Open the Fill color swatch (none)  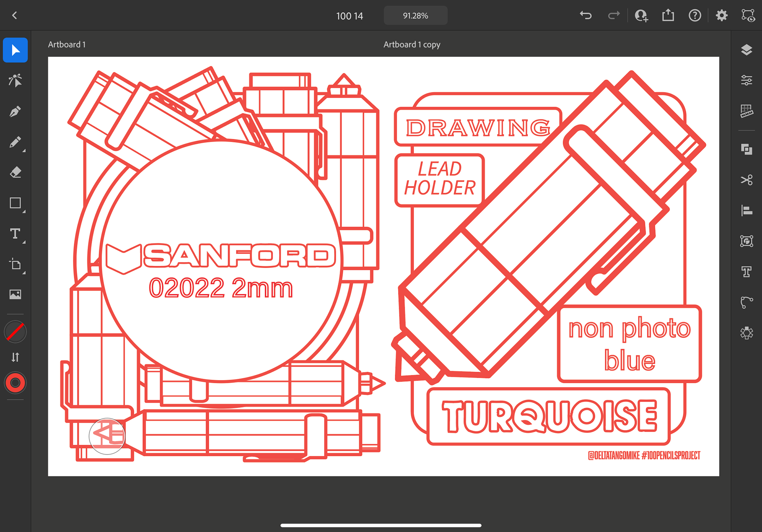click(15, 332)
